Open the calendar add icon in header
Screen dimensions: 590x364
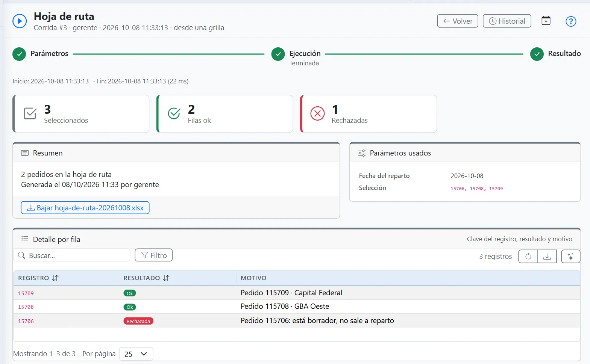coord(546,21)
